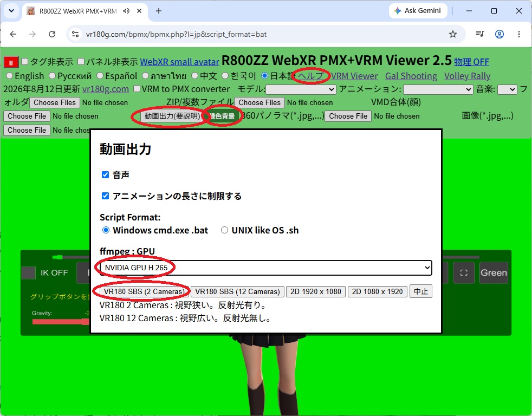Open VRM Viewer link
The width and height of the screenshot is (532, 416).
point(354,76)
